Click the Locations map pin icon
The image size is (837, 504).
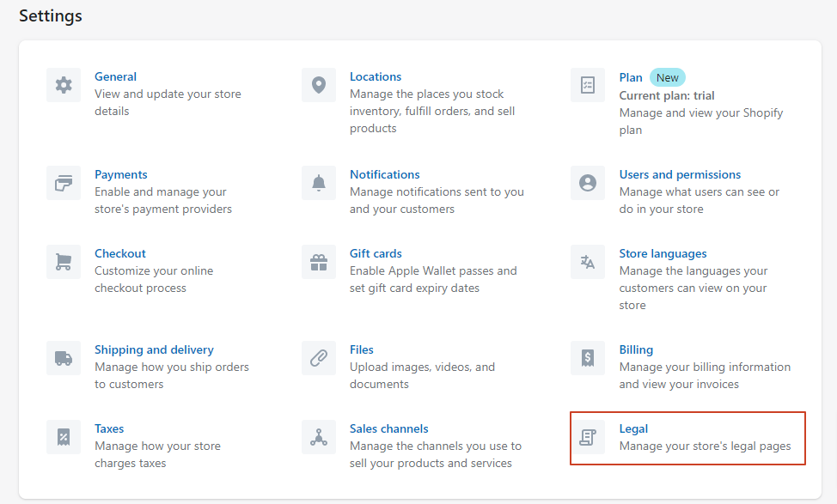coord(319,85)
